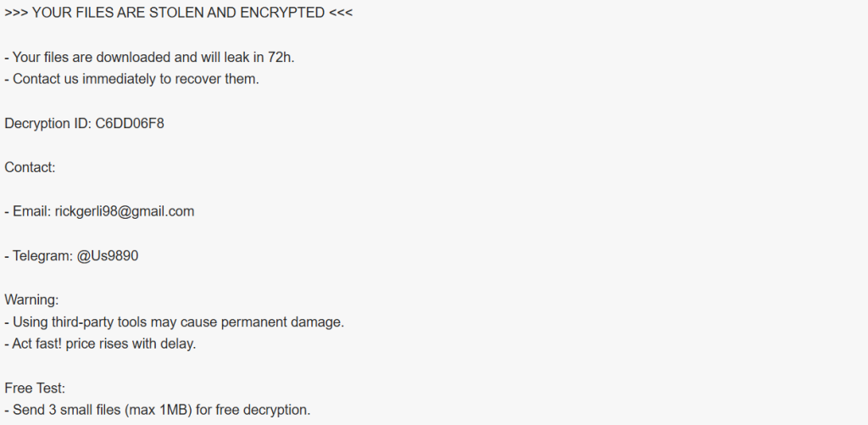Click the line about files being downloaded
The width and height of the screenshot is (868, 425).
(149, 58)
